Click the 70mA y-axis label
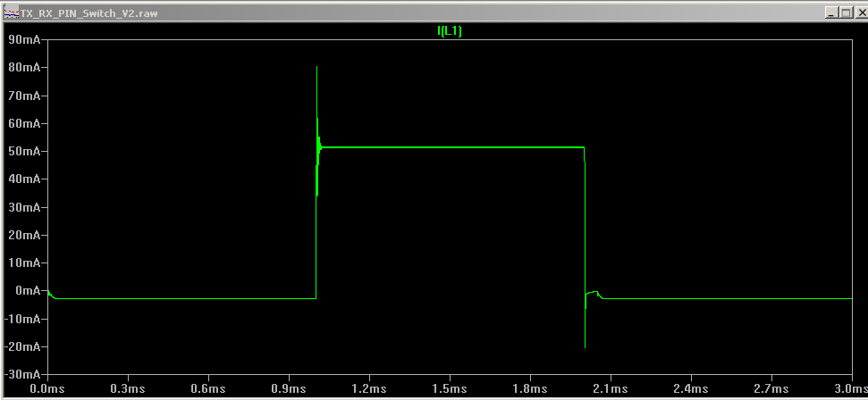This screenshot has height=400, width=868. pos(24,96)
